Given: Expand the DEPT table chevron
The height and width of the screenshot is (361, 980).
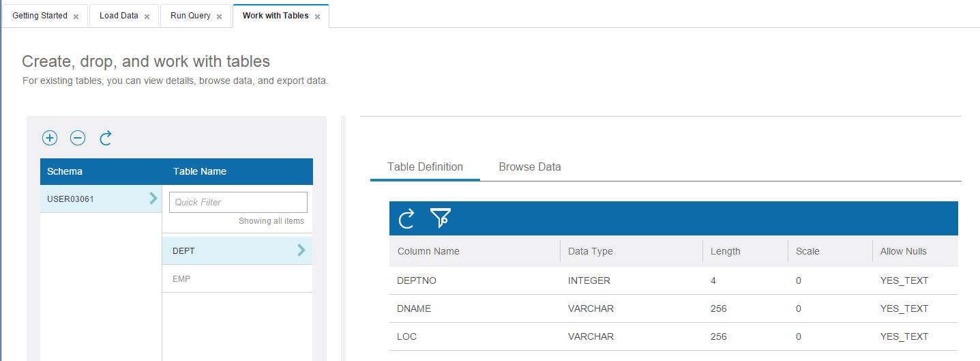Looking at the screenshot, I should click(x=301, y=250).
